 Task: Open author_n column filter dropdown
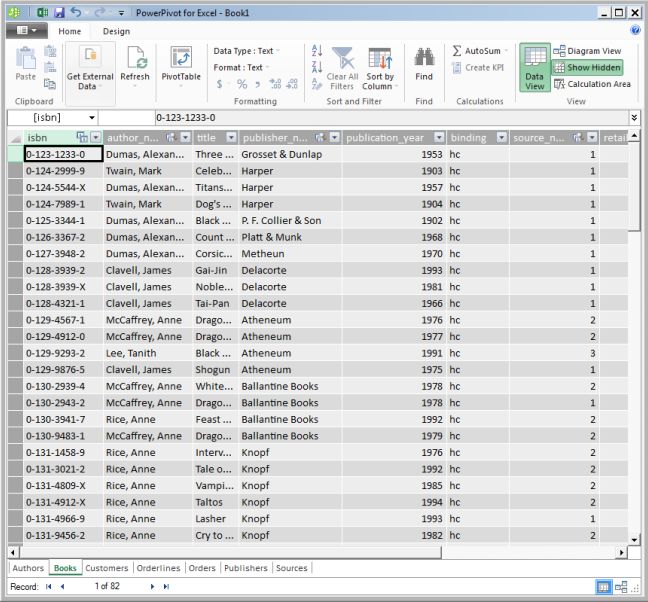click(x=186, y=137)
